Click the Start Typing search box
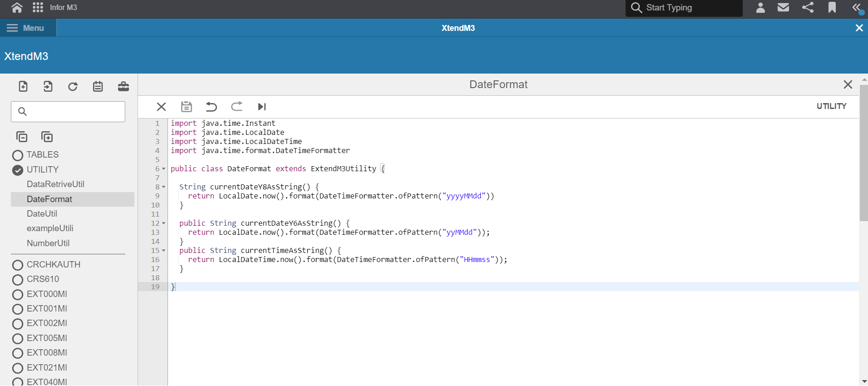 pyautogui.click(x=684, y=8)
